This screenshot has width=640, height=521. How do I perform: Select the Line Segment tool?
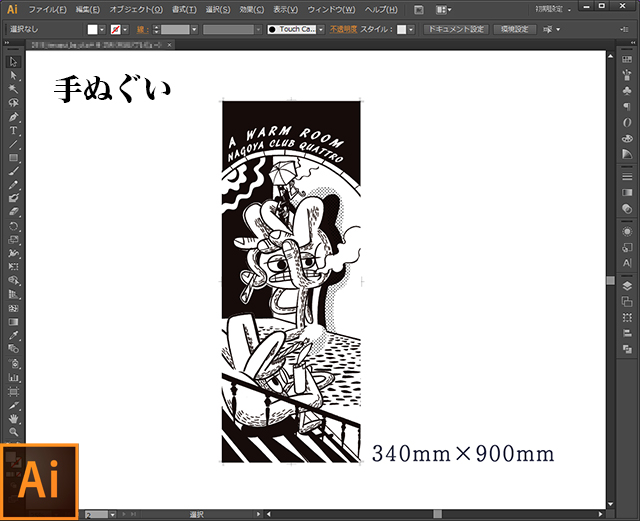(x=13, y=144)
